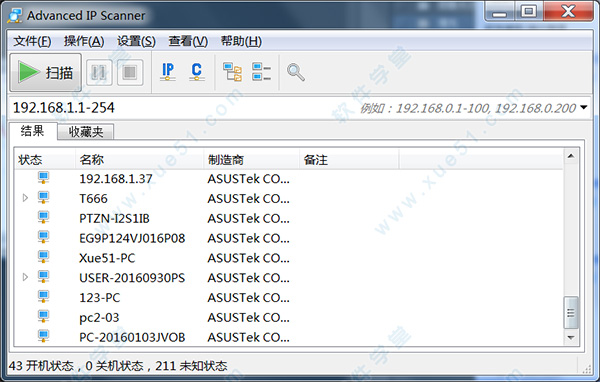Open the IP range history dropdown
This screenshot has height=382, width=600.
click(x=584, y=108)
